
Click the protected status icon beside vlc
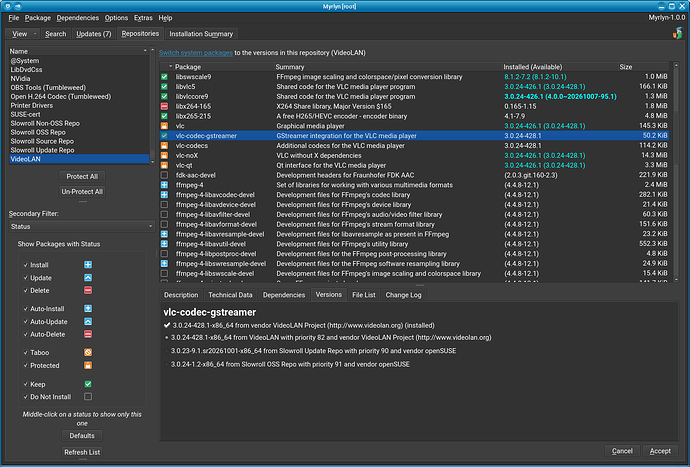tap(164, 126)
